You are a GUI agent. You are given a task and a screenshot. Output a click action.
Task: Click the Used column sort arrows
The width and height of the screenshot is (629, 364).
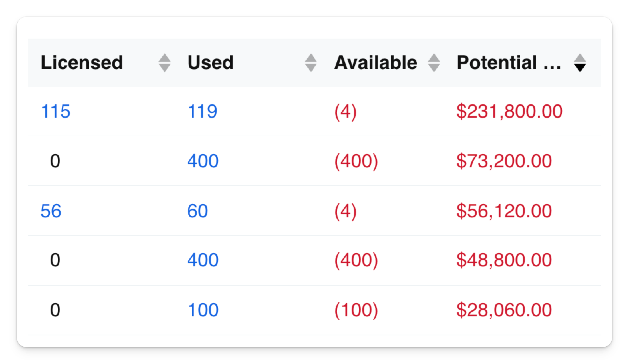click(311, 63)
